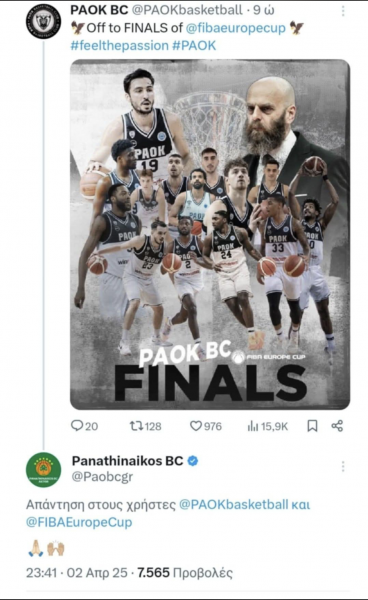This screenshot has height=600, width=368.
Task: Open three-dot menu on PAOK BC tweet
Action: 343,11
